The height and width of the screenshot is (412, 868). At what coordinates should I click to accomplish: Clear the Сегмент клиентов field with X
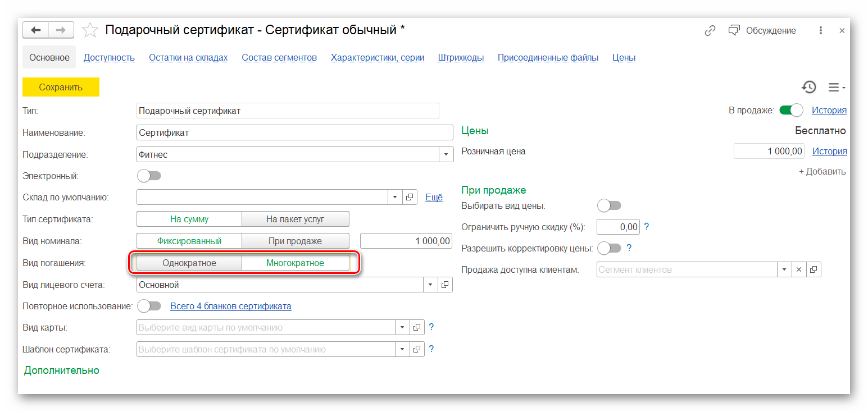coord(799,269)
